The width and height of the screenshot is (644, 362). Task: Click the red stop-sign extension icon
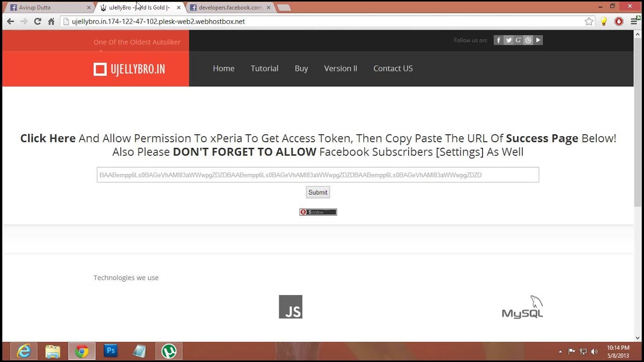[x=619, y=22]
